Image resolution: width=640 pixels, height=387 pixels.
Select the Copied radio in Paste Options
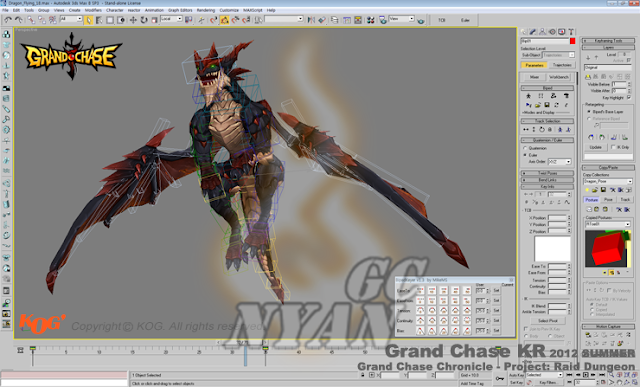pyautogui.click(x=592, y=309)
